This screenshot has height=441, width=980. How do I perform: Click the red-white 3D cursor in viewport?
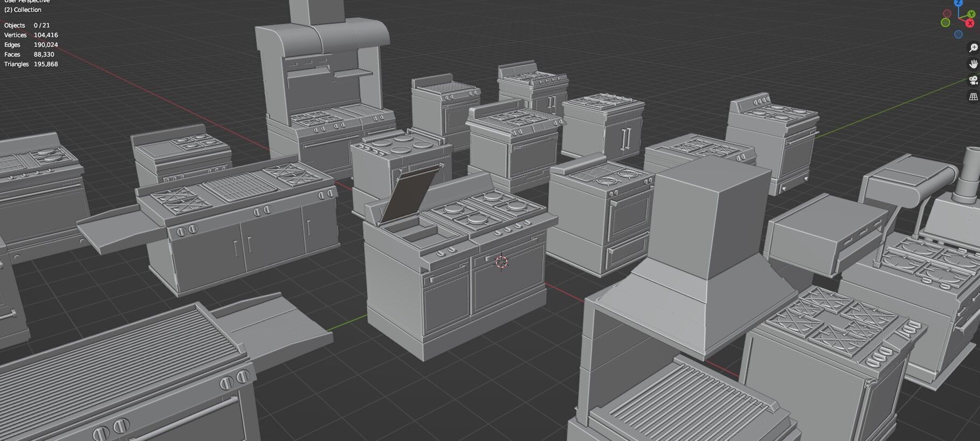pyautogui.click(x=501, y=262)
